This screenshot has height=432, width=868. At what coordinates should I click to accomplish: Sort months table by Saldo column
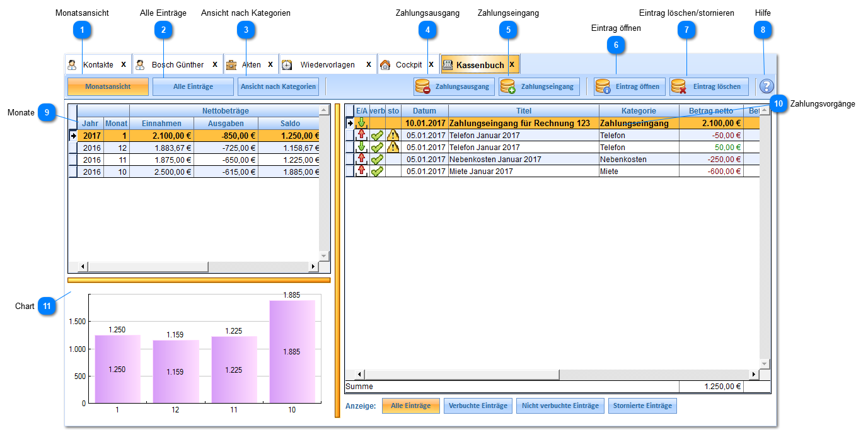289,124
